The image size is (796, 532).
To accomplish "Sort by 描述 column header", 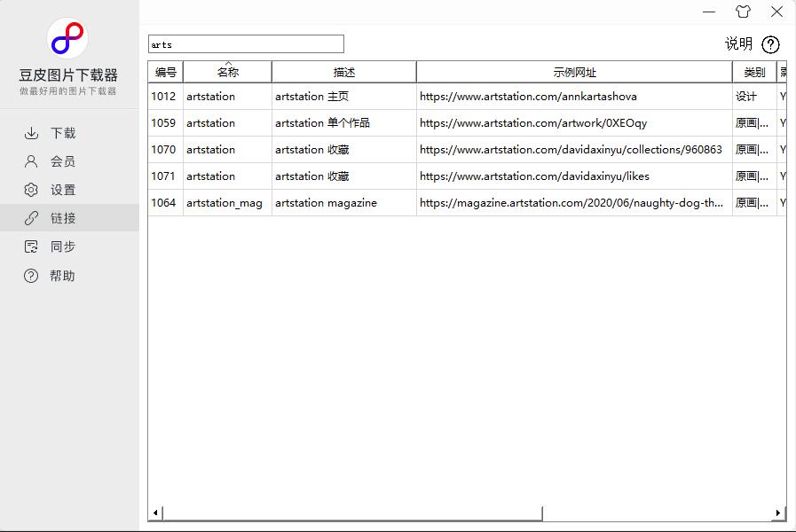I will click(x=344, y=72).
